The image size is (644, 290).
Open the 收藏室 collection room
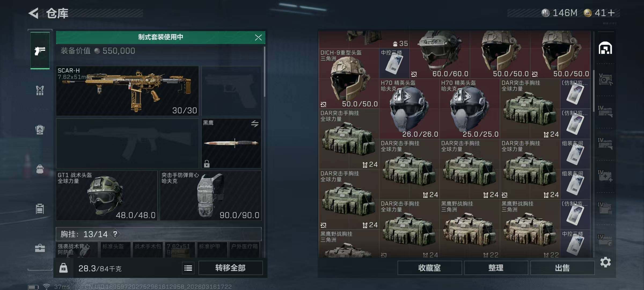click(430, 268)
